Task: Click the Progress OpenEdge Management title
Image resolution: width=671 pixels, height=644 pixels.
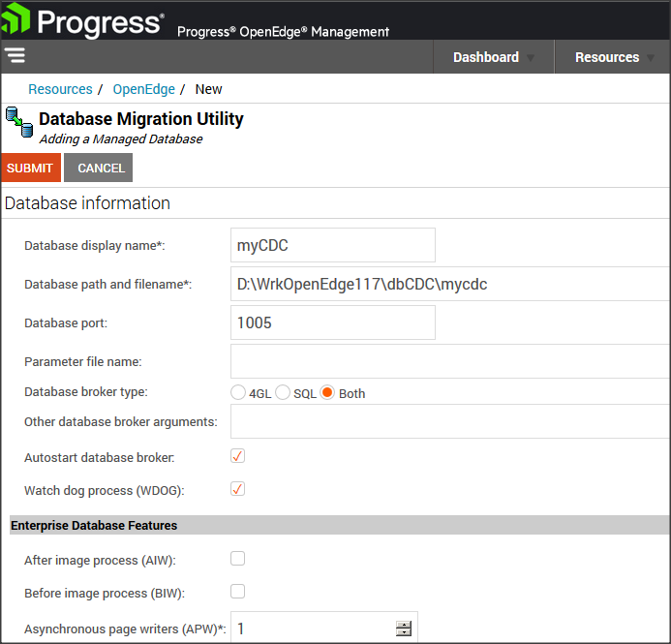Action: [x=283, y=31]
